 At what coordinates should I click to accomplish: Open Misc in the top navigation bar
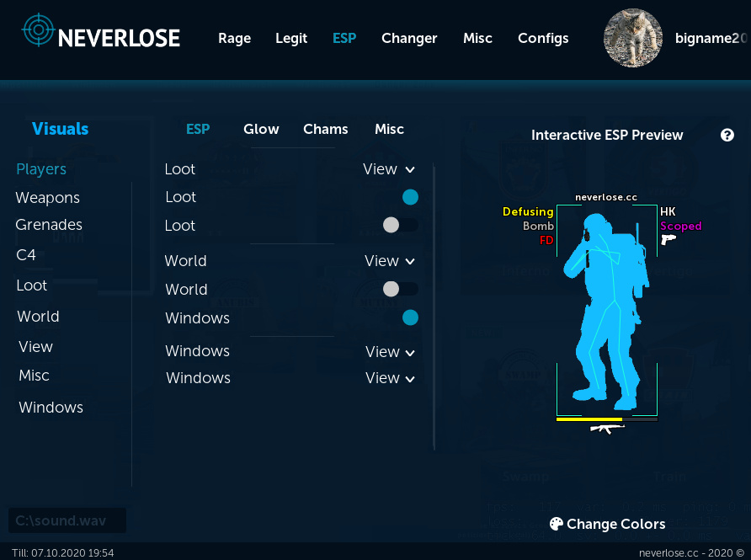[477, 39]
